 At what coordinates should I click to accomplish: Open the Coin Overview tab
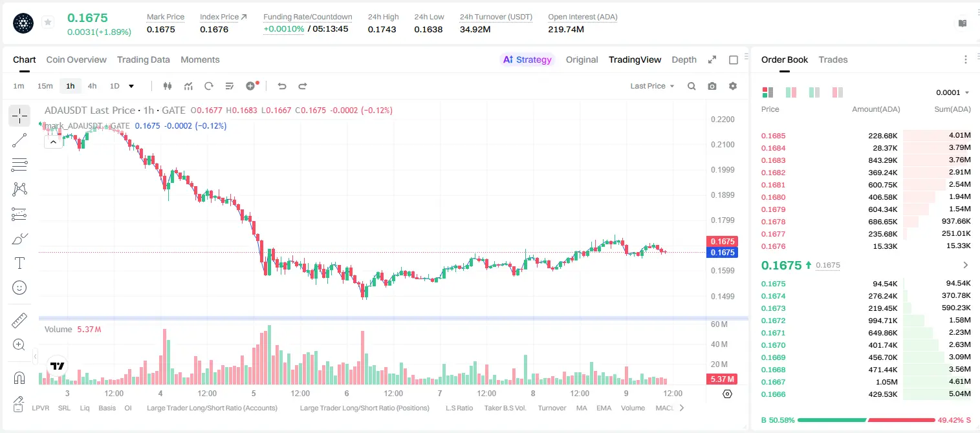click(x=76, y=59)
